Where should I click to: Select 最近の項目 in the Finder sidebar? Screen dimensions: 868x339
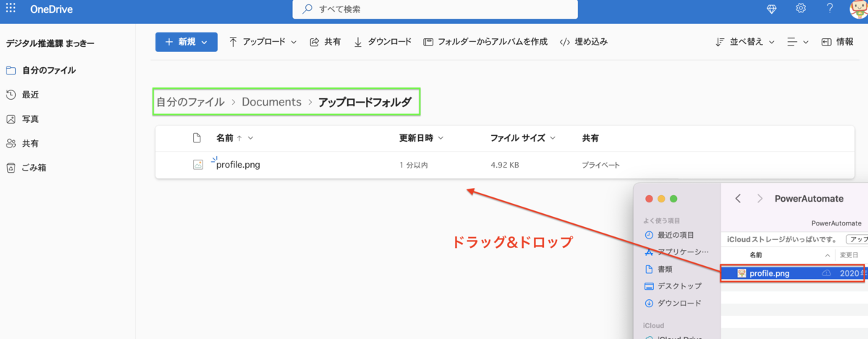[x=676, y=235]
